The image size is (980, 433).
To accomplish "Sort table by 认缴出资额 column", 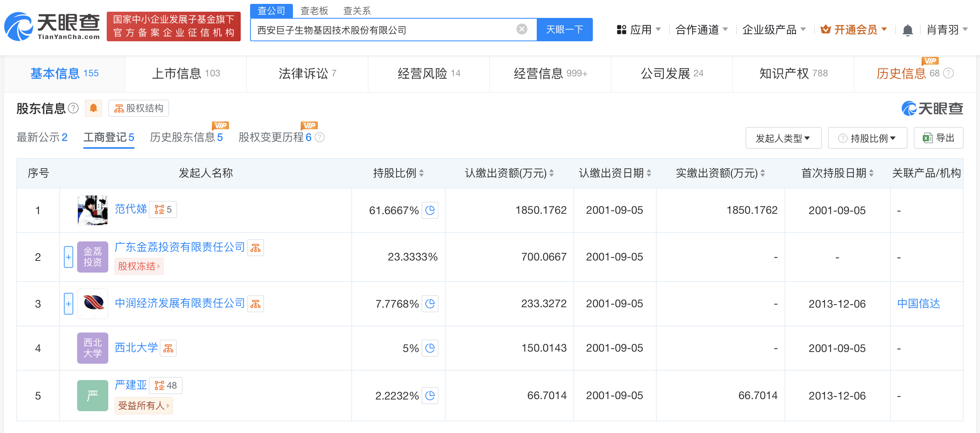I will (x=509, y=173).
